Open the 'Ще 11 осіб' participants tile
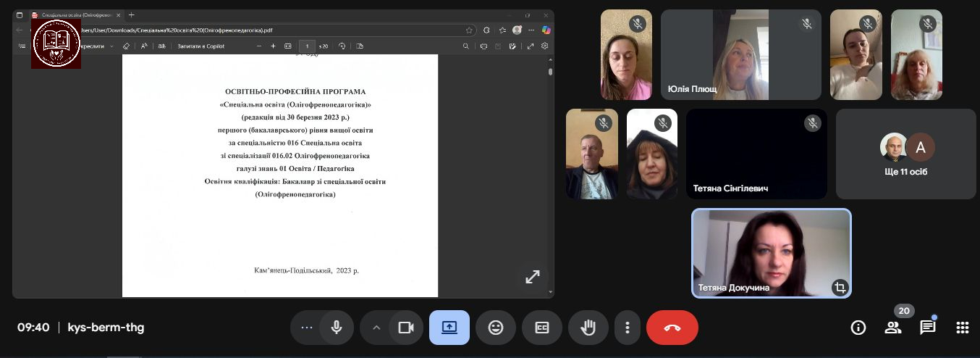The width and height of the screenshot is (980, 358). coord(905,154)
